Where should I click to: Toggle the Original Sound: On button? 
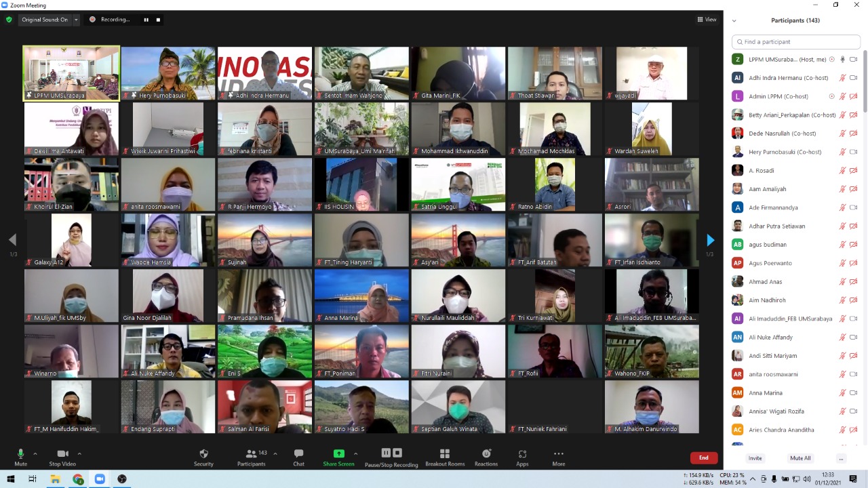coord(45,20)
